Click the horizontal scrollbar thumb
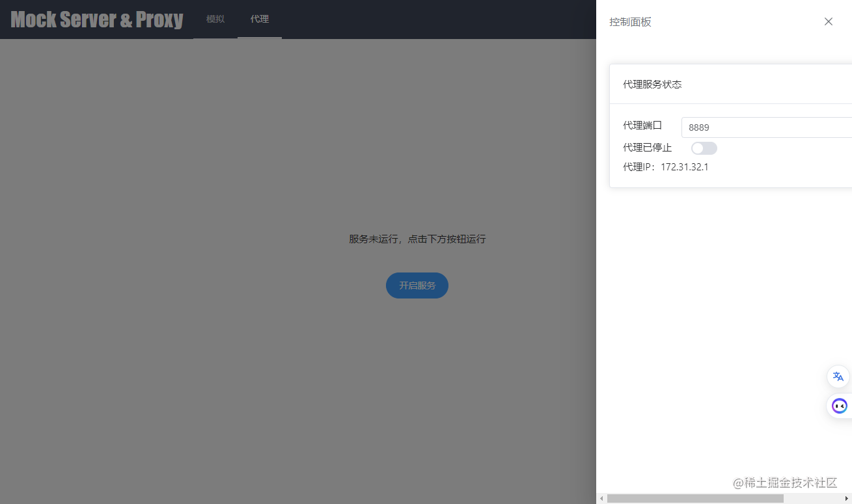Screen dimensions: 852x504 [x=695, y=498]
